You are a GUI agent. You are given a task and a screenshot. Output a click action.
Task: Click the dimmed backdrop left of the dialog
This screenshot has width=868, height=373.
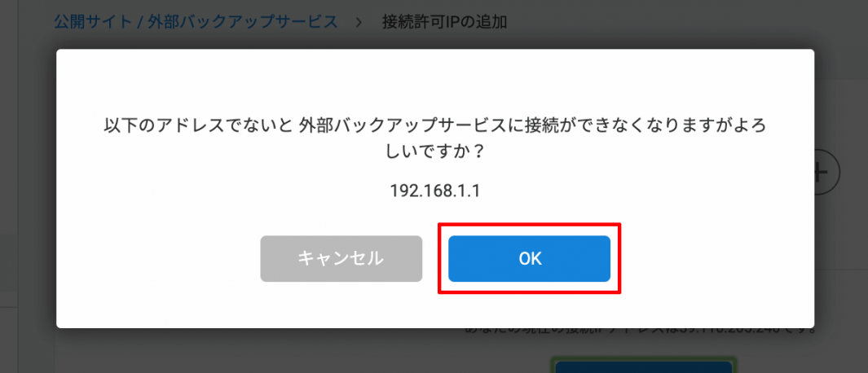28,188
